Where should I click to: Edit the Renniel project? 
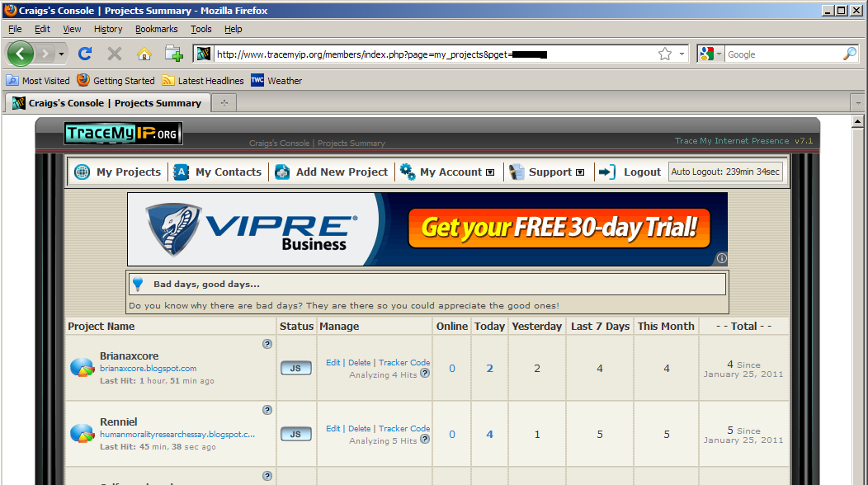(333, 429)
